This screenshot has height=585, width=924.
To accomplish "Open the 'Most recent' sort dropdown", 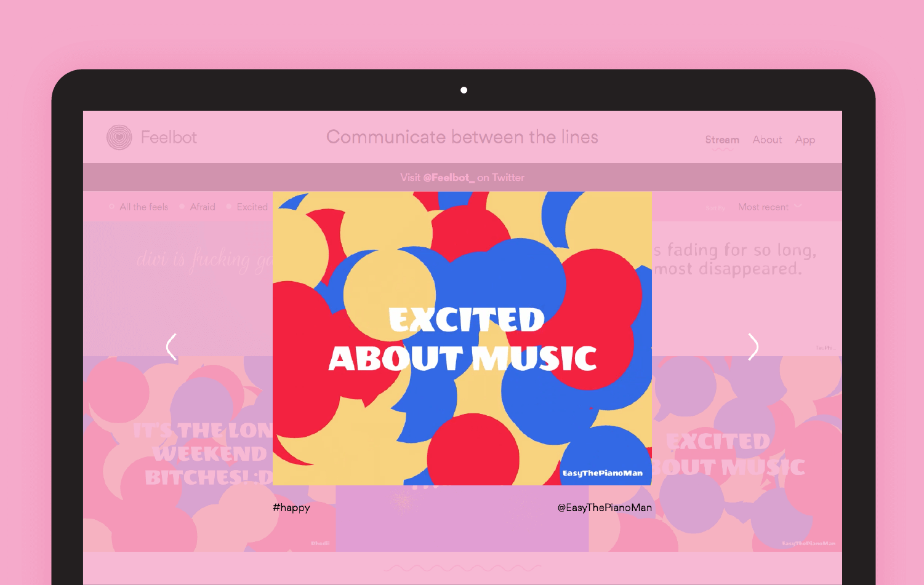I will (x=770, y=207).
